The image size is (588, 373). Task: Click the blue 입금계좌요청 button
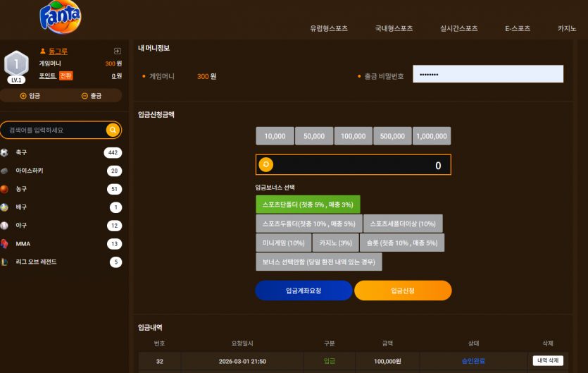304,291
